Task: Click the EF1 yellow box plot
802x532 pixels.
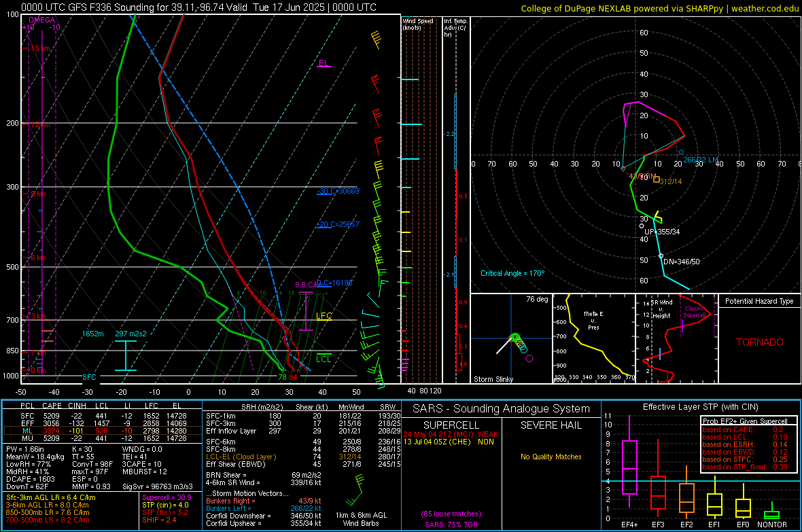Action: [714, 504]
